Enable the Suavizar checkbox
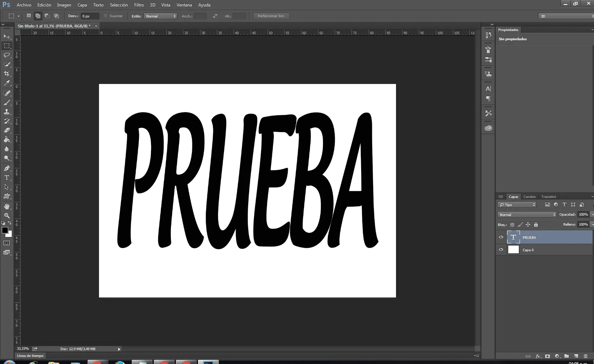 point(105,16)
